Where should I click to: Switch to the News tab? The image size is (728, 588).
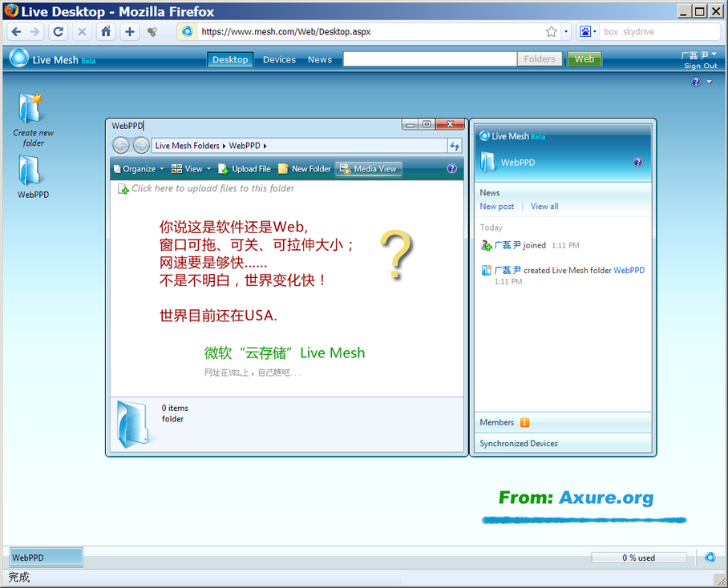[x=320, y=59]
